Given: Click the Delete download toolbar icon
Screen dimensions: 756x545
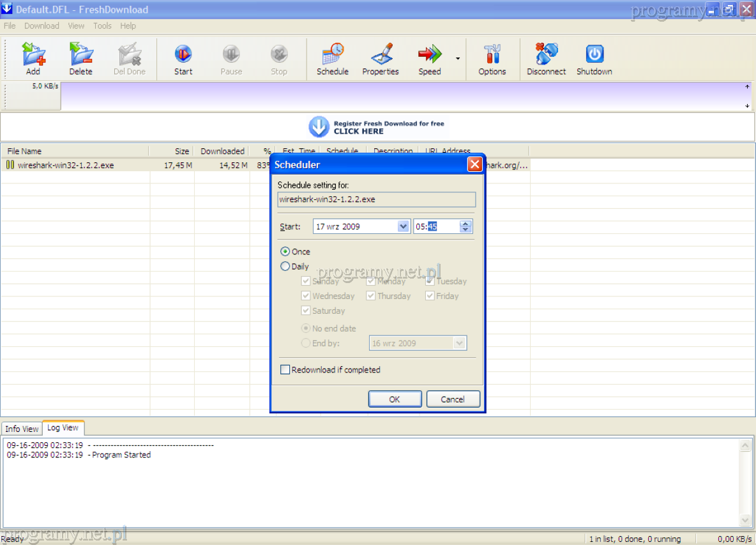Looking at the screenshot, I should (81, 55).
